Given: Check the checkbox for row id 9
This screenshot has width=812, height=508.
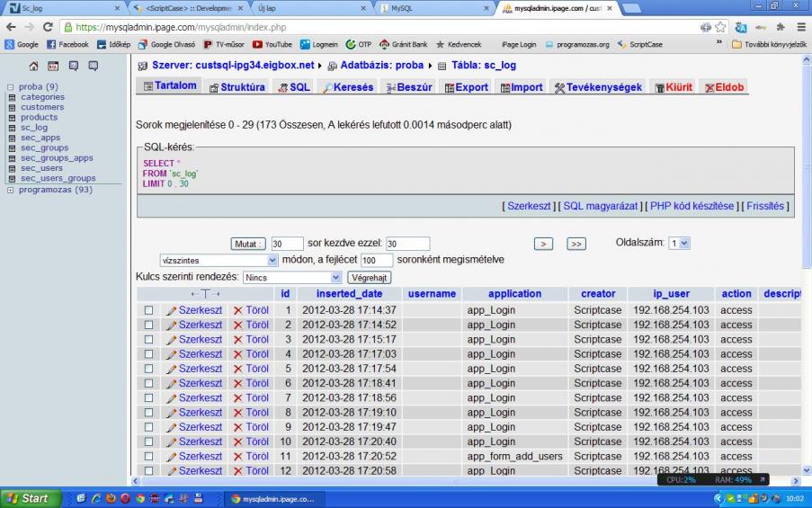Looking at the screenshot, I should [148, 427].
